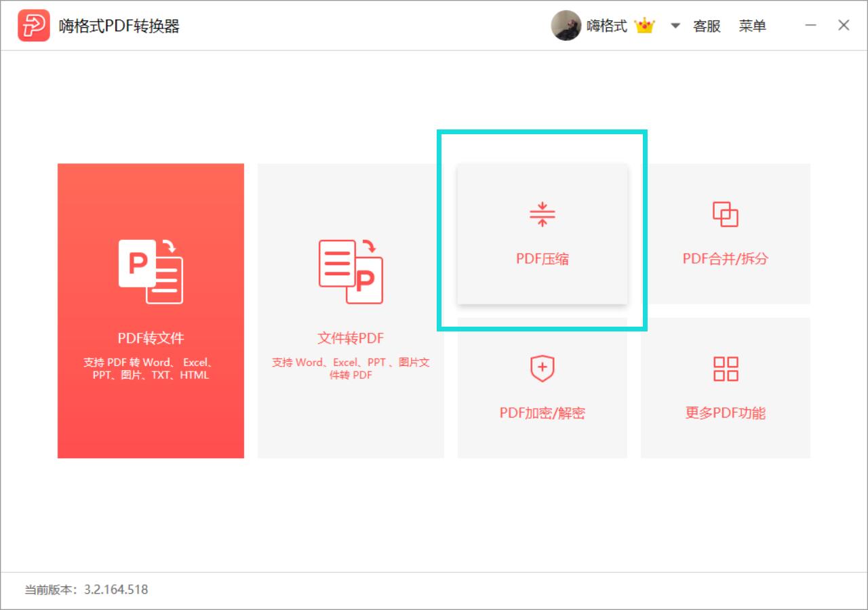This screenshot has height=610, width=868.
Task: Click the PDF压缩 compress arrows icon
Action: coord(542,214)
